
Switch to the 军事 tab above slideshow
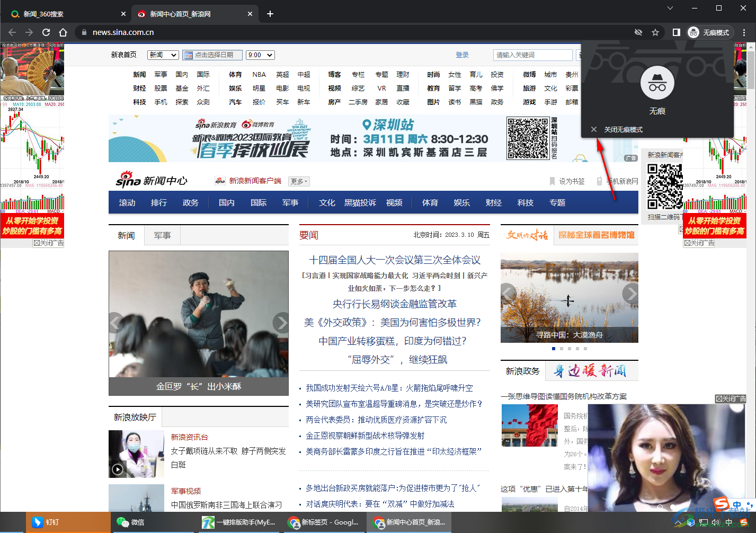pyautogui.click(x=162, y=235)
